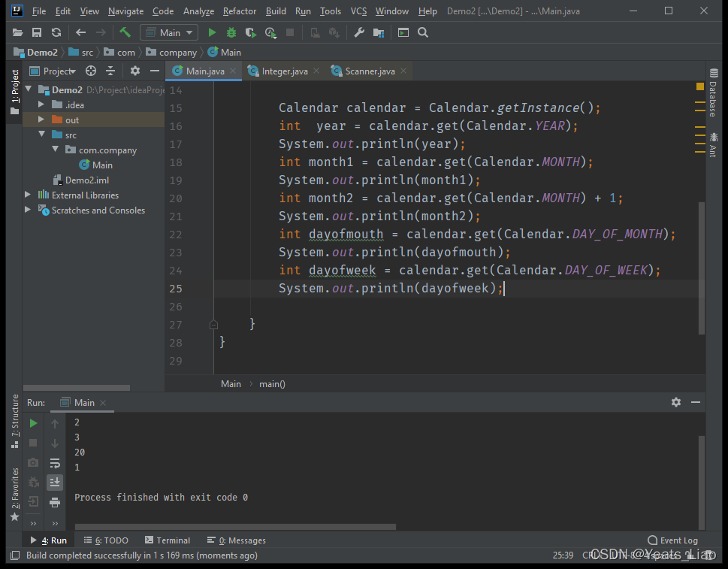Click the locate/scroll from source icon

pos(91,71)
